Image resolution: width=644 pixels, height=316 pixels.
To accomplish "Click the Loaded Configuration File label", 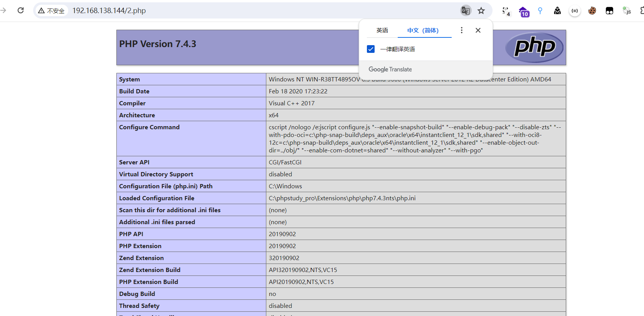I will pyautogui.click(x=156, y=198).
